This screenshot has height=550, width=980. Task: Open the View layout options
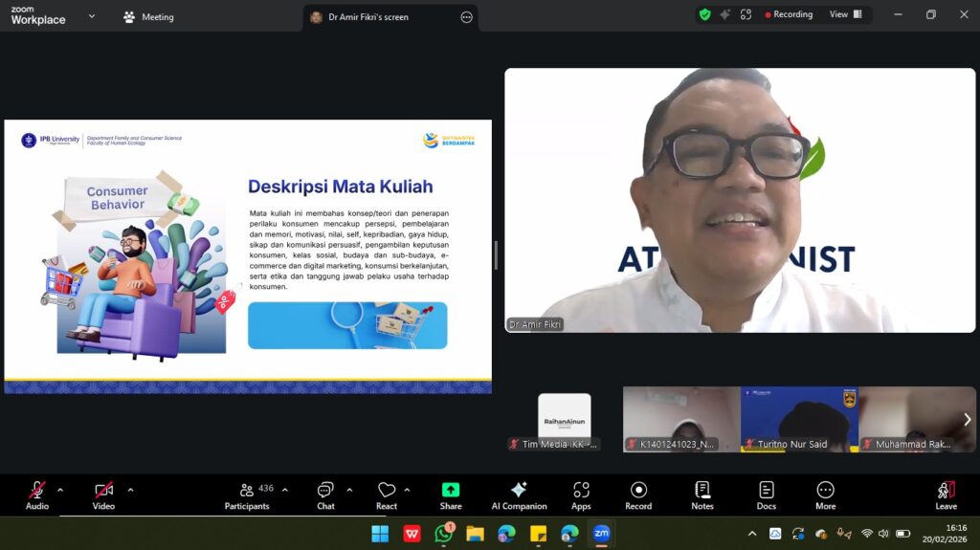tap(845, 14)
